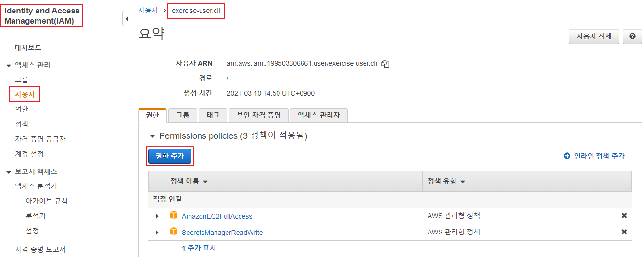Open 설정 in the sidebar
644x257 pixels.
[32, 231]
